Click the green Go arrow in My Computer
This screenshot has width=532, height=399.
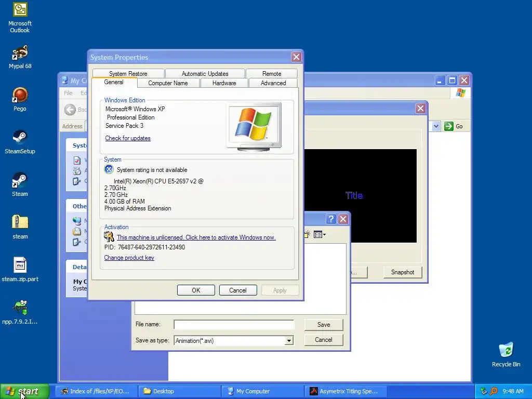coord(448,126)
